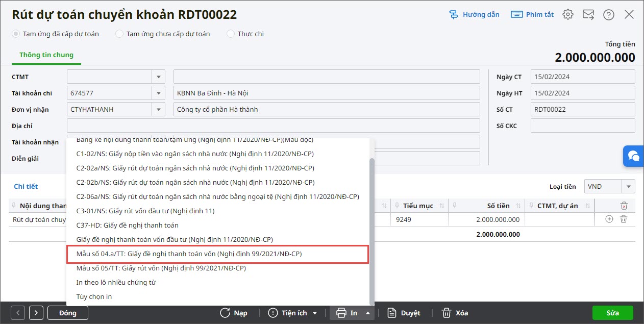Click the Số CT field RDT00022
The width and height of the screenshot is (644, 324).
click(583, 110)
